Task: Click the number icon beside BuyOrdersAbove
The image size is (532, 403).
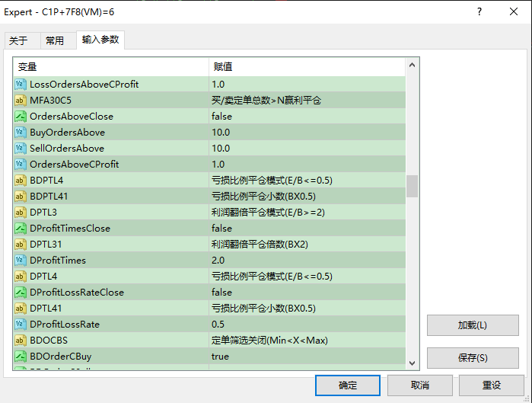Action: [21, 132]
